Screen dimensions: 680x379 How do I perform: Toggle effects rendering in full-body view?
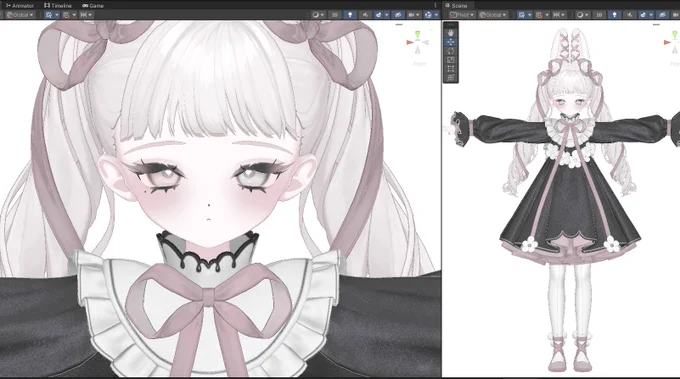643,15
